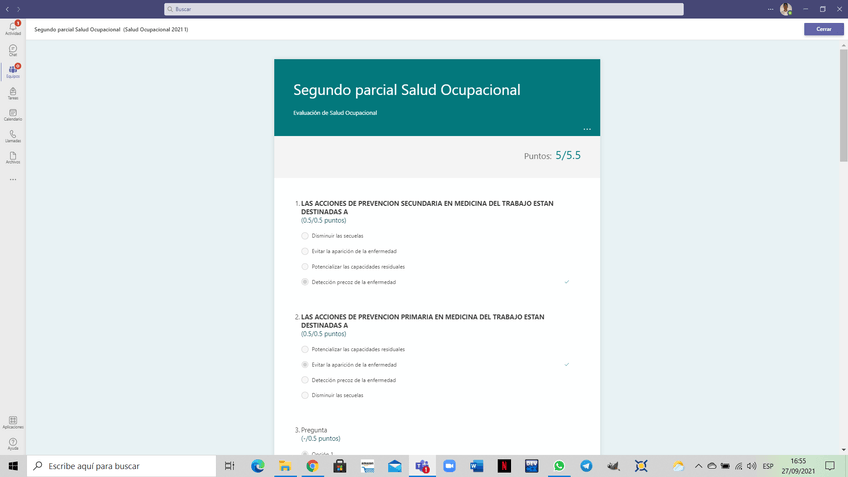Select 'Potencializar las capacidades residuales' in question 2
The height and width of the screenshot is (477, 848).
click(305, 349)
